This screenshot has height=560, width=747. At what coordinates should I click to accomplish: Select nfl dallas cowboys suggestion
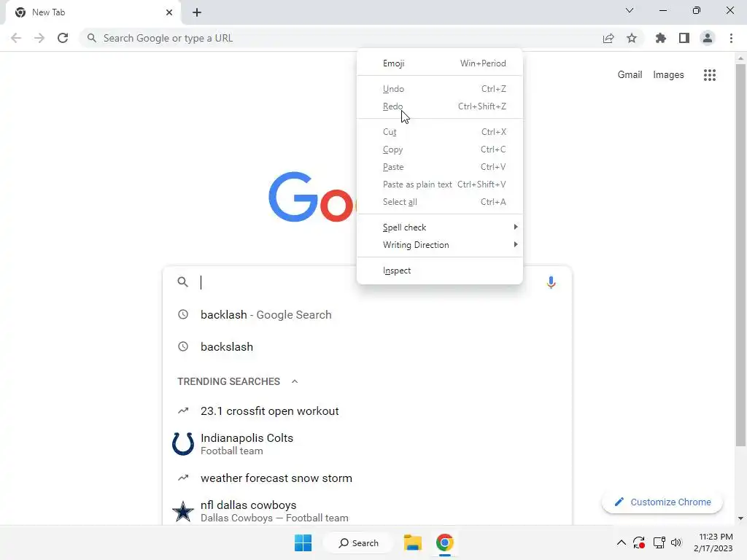[x=367, y=511]
